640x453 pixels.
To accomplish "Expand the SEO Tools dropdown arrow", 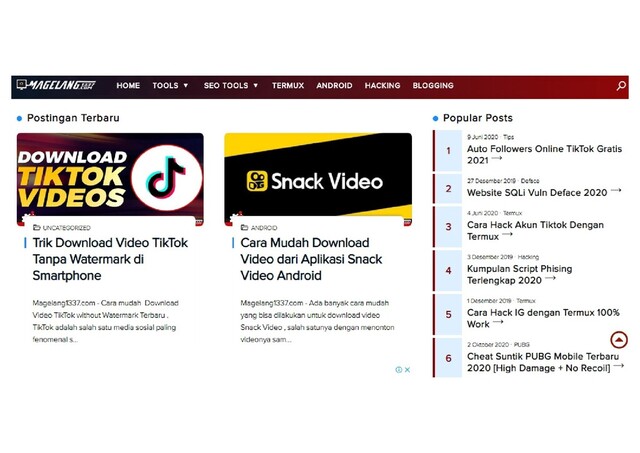I will click(x=256, y=86).
